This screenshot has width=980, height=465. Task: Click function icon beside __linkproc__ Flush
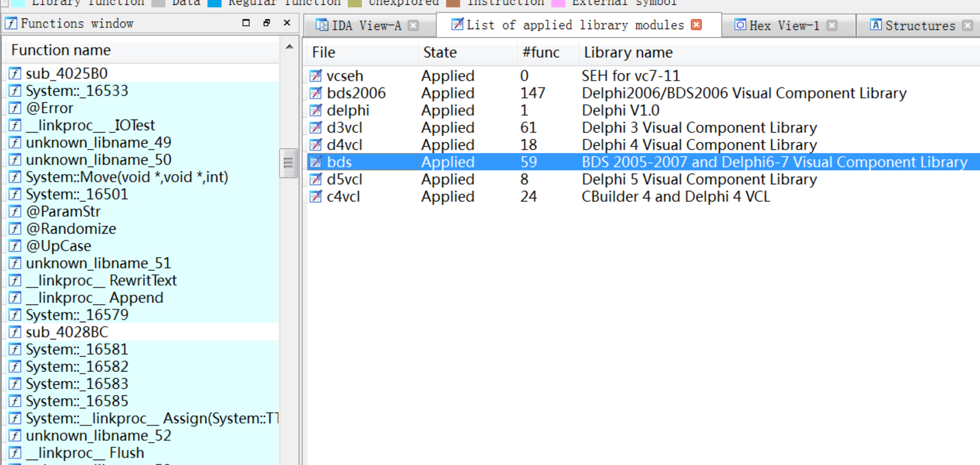[15, 453]
